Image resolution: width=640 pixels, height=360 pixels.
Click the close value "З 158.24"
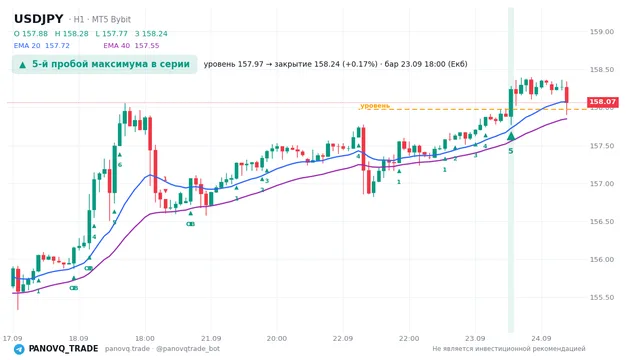151,33
